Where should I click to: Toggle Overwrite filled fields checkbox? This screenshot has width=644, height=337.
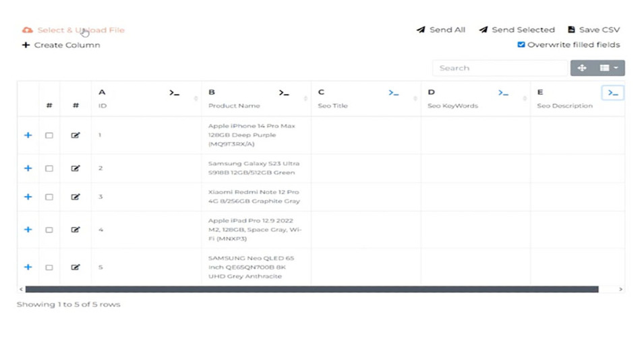tap(521, 44)
